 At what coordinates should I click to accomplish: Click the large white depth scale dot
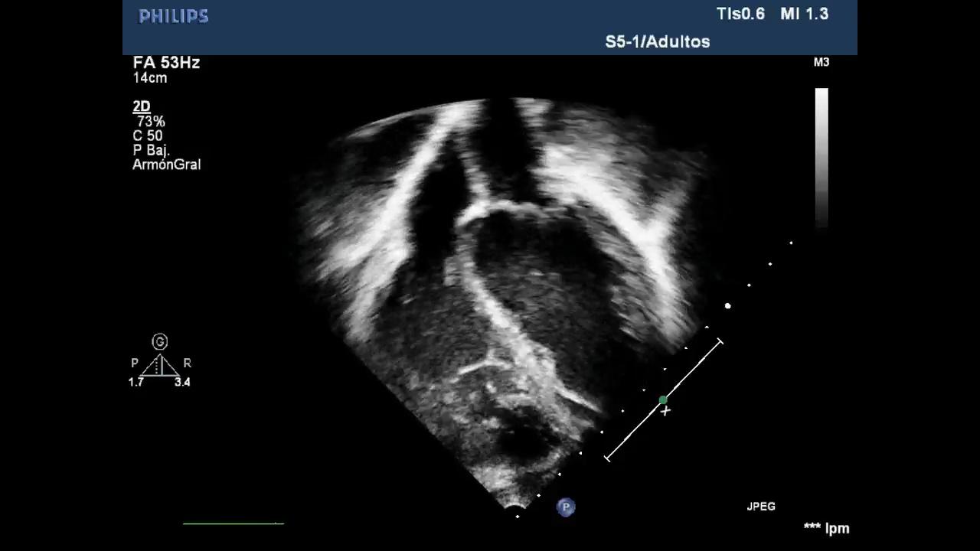(x=727, y=306)
